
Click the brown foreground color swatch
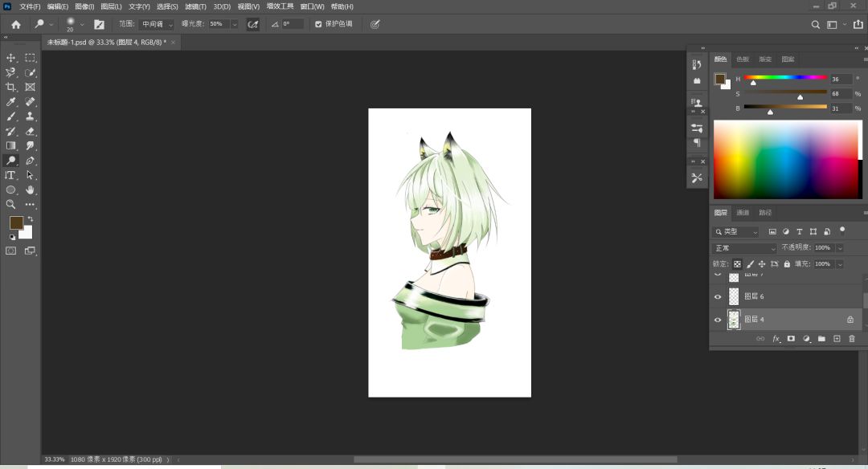tap(15, 222)
